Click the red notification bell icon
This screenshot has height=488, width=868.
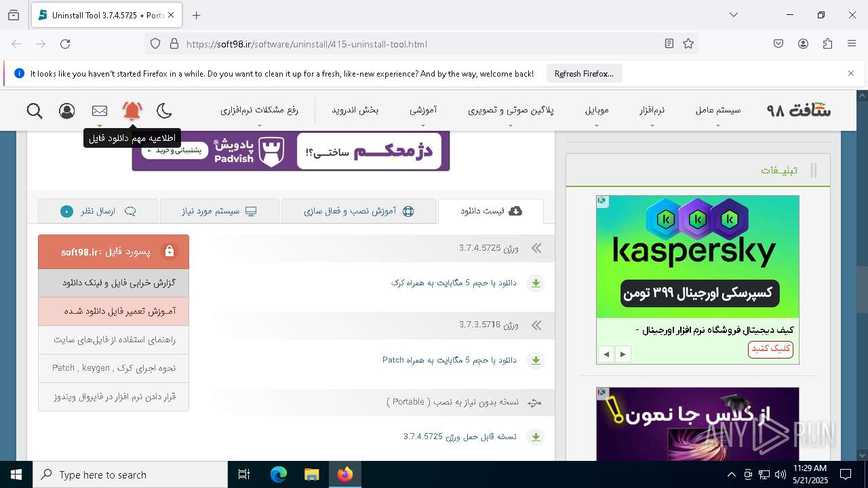pos(132,110)
